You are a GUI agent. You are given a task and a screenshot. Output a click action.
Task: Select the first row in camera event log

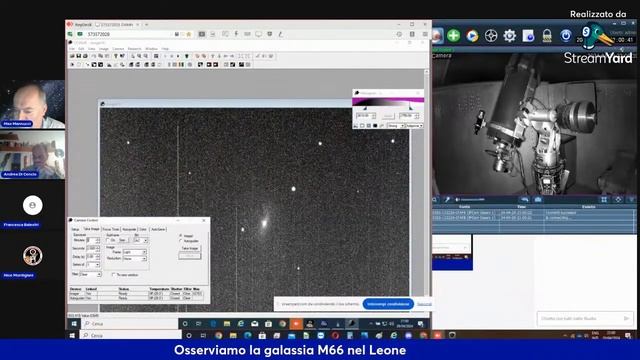click(x=534, y=213)
